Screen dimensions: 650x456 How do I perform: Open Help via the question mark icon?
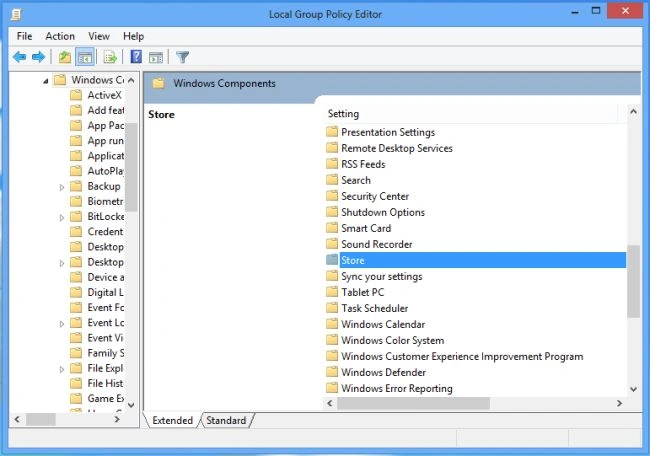[x=136, y=56]
